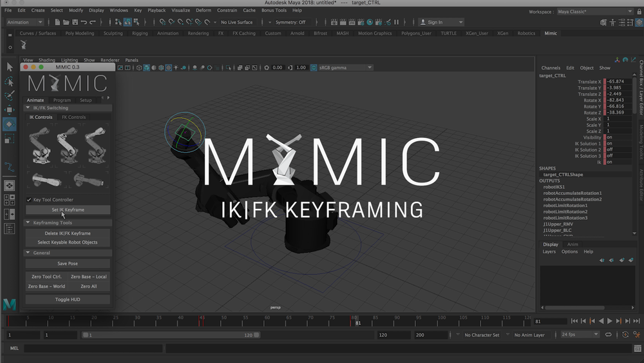
Task: Click the range slider bar
Action: (171, 335)
